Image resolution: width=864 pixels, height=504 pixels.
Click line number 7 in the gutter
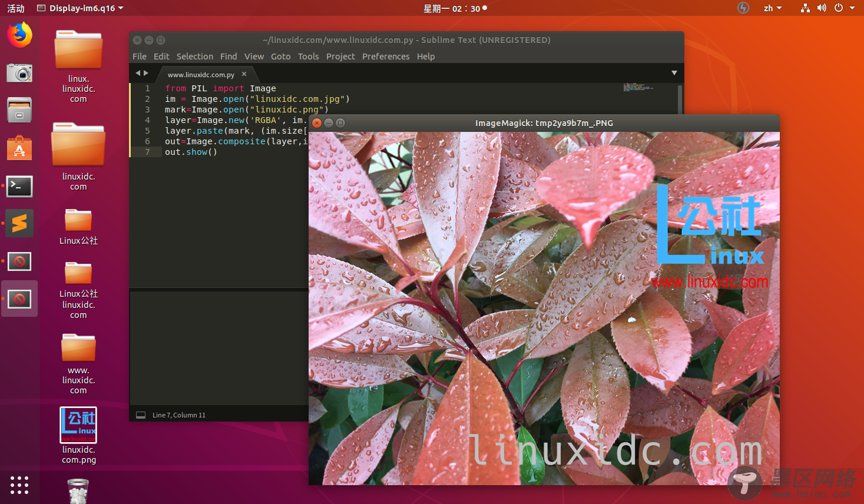point(147,152)
